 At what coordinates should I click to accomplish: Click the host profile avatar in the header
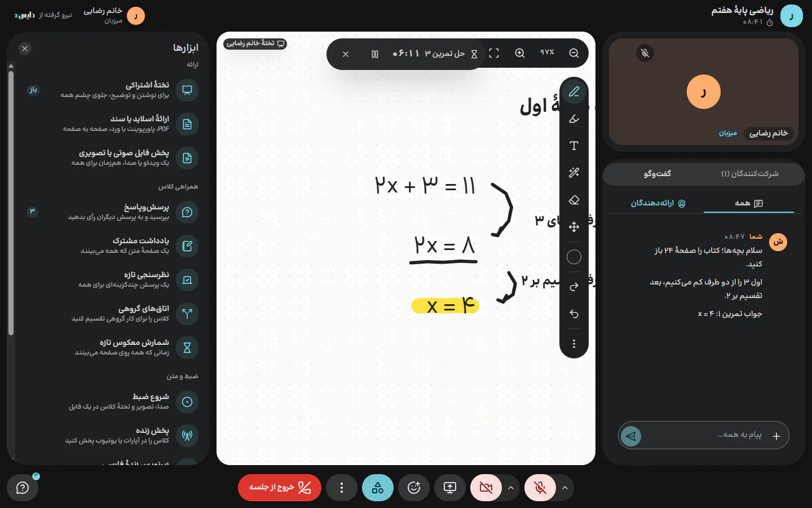136,16
